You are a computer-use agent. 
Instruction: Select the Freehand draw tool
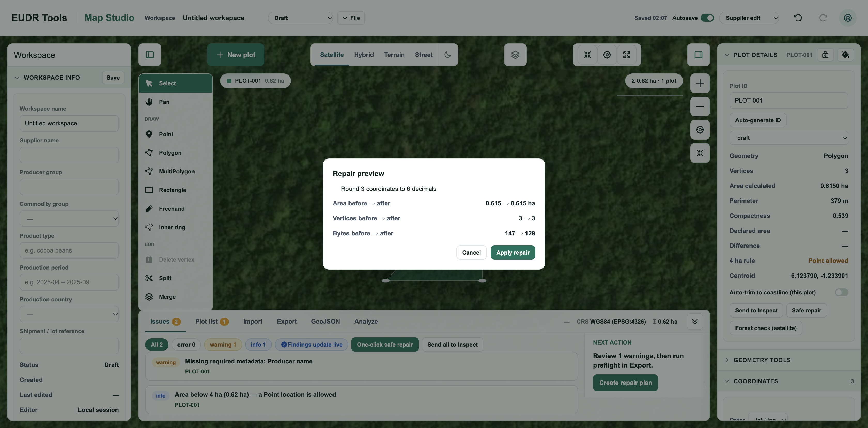pos(176,209)
